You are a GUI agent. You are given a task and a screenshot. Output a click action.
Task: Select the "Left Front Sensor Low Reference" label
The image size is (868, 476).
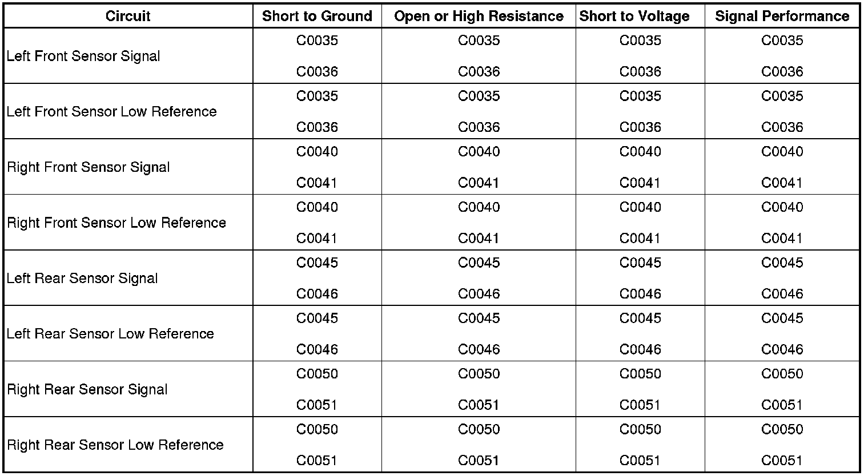112,112
